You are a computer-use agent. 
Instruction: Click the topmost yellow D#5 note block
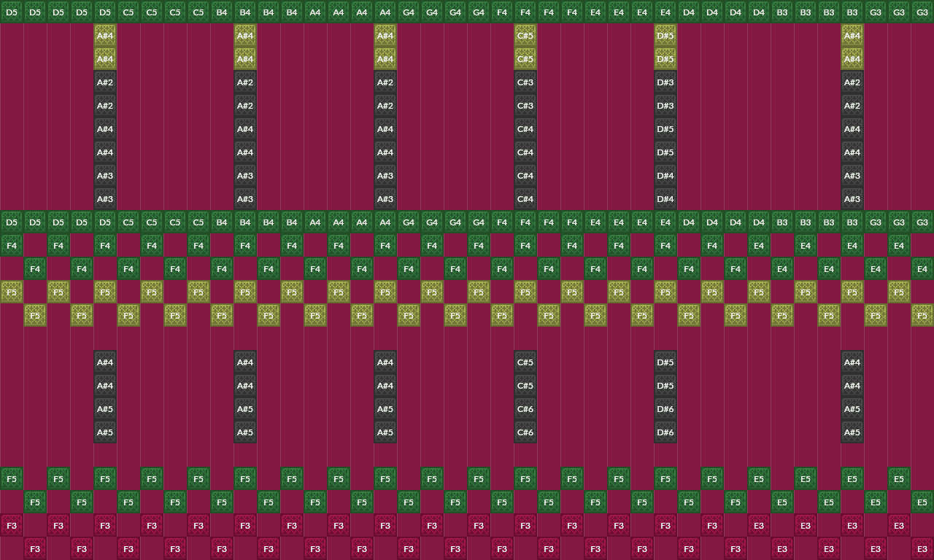[665, 35]
